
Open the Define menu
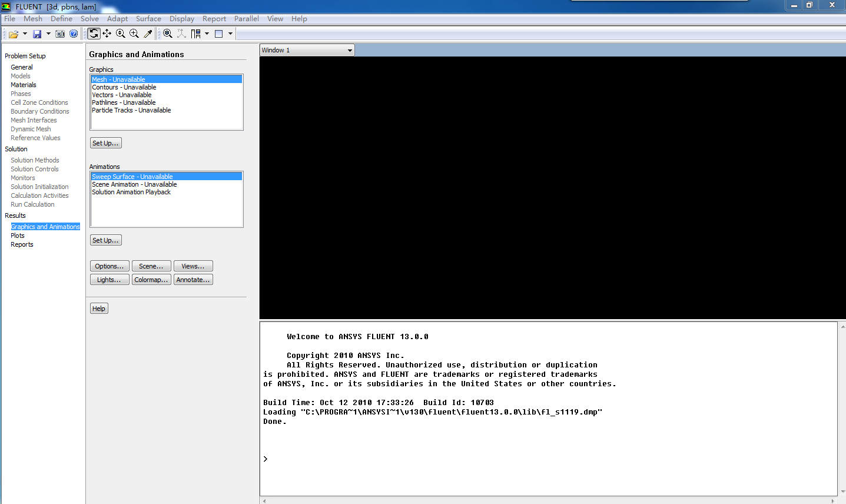(61, 19)
